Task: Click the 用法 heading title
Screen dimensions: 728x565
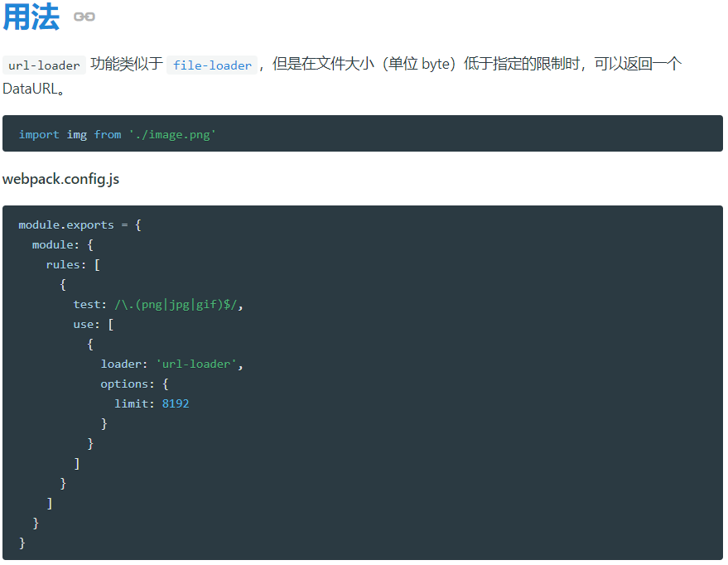Action: (x=31, y=17)
